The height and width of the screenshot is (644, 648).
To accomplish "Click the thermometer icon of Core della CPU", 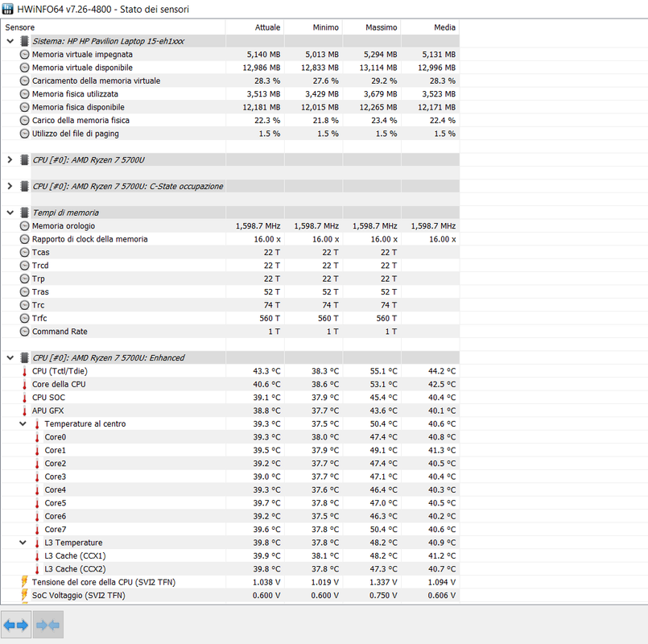I will 24,385.
